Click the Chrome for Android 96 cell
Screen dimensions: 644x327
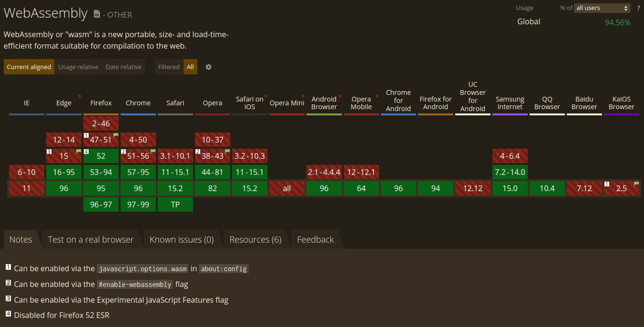coord(399,188)
